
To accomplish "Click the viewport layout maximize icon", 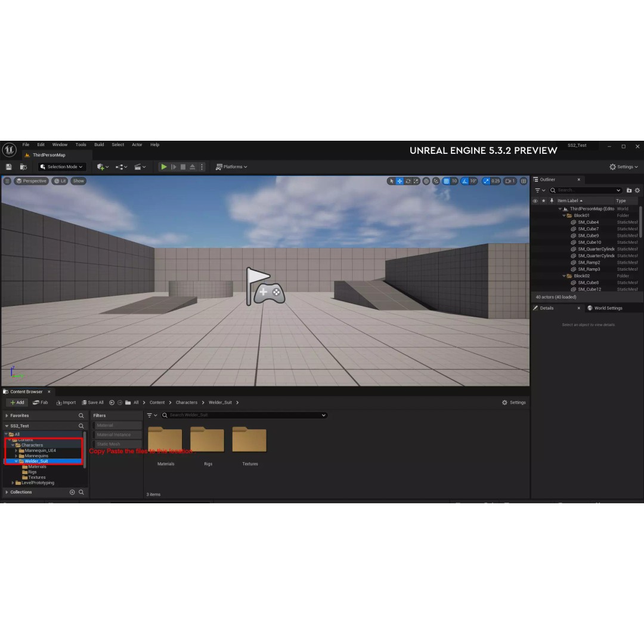I will pyautogui.click(x=524, y=181).
